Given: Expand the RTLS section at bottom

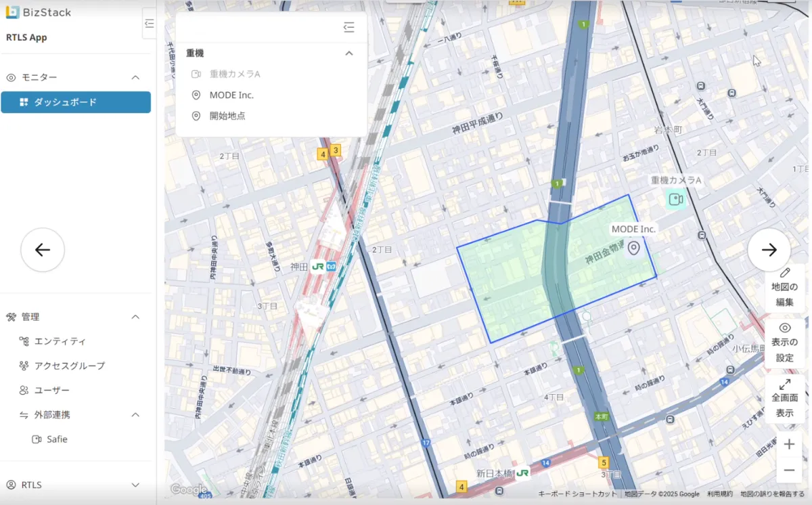Looking at the screenshot, I should point(135,485).
